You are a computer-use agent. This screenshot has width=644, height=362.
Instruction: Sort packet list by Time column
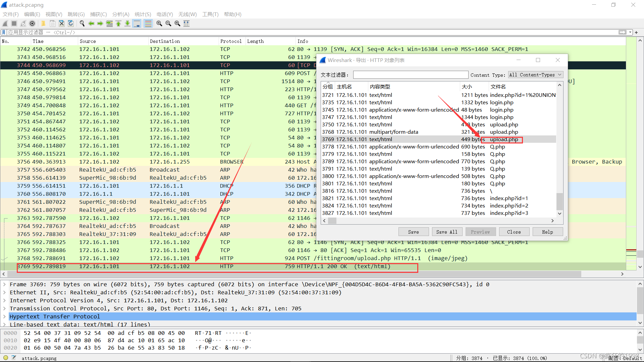tap(54, 41)
